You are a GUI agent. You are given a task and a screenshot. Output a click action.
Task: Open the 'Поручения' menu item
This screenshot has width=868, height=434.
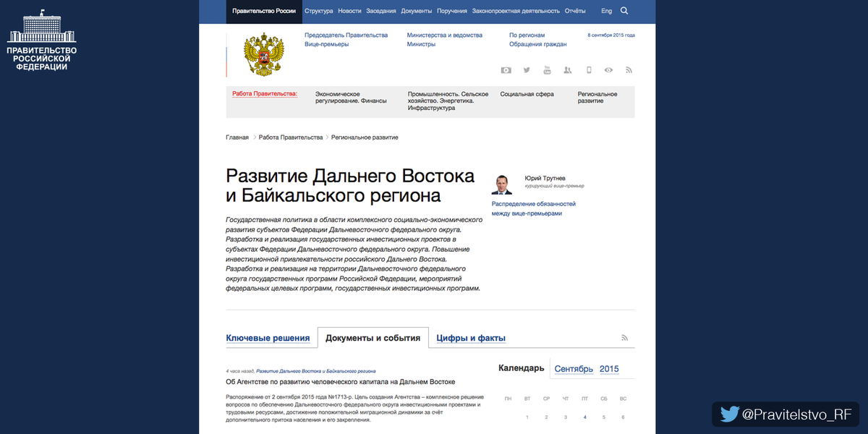click(x=452, y=11)
